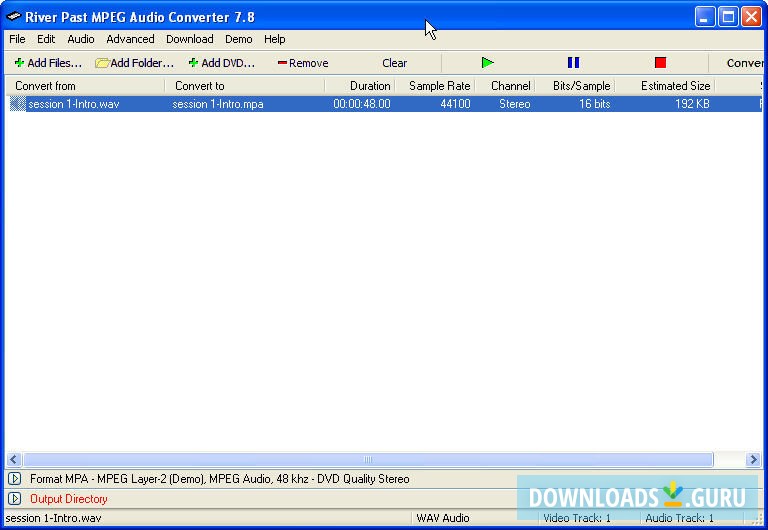The image size is (768, 530).
Task: Open the Advanced menu
Action: tap(130, 39)
